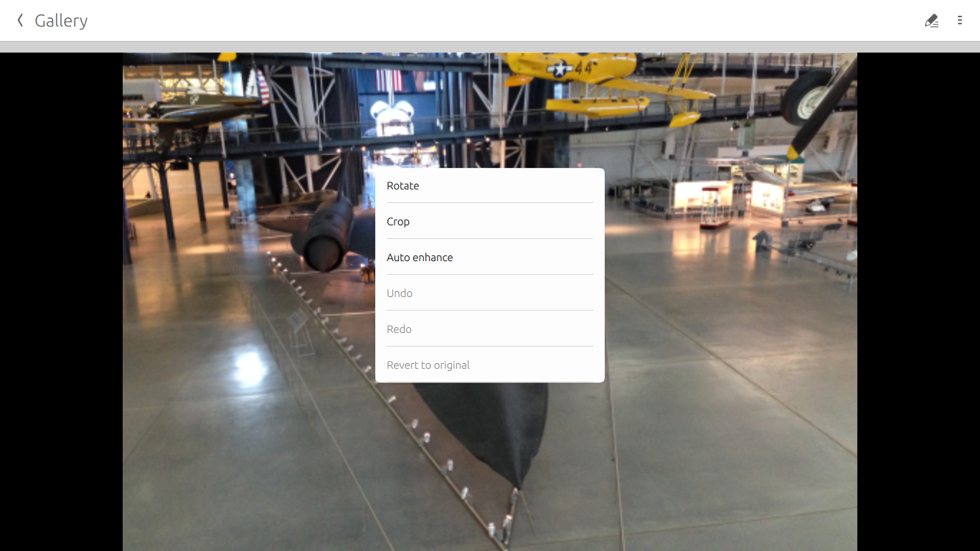980x551 pixels.
Task: Go back using the header chevron
Action: [x=20, y=20]
